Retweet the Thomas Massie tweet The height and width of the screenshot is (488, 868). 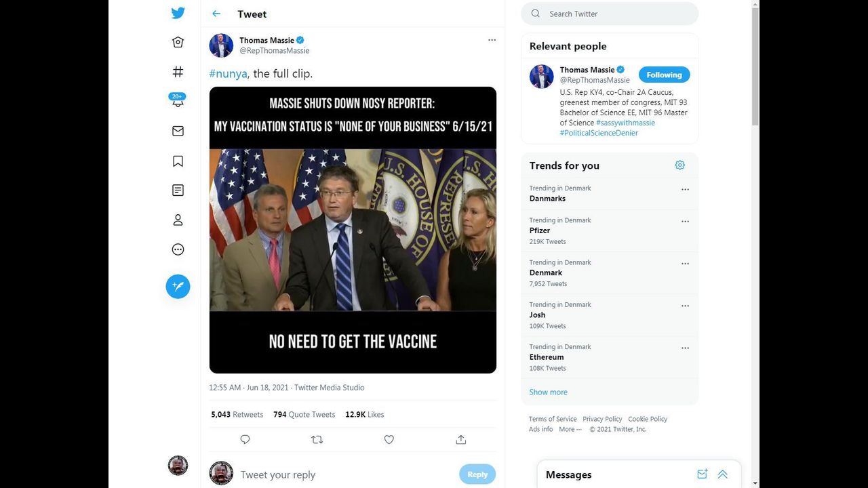pyautogui.click(x=317, y=439)
